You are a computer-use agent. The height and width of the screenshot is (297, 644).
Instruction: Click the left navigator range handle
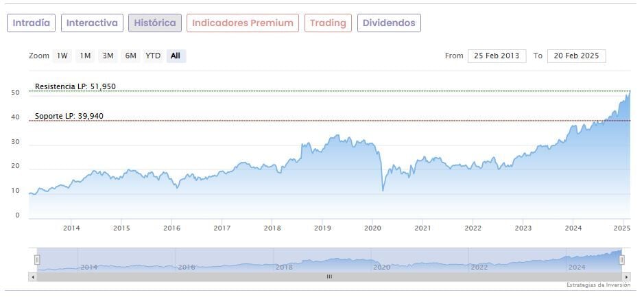click(x=37, y=259)
